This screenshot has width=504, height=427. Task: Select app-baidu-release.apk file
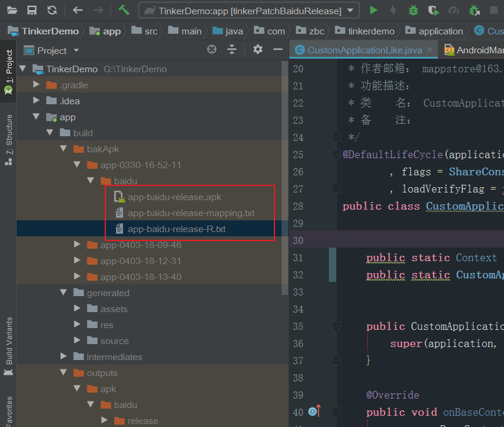pos(174,197)
